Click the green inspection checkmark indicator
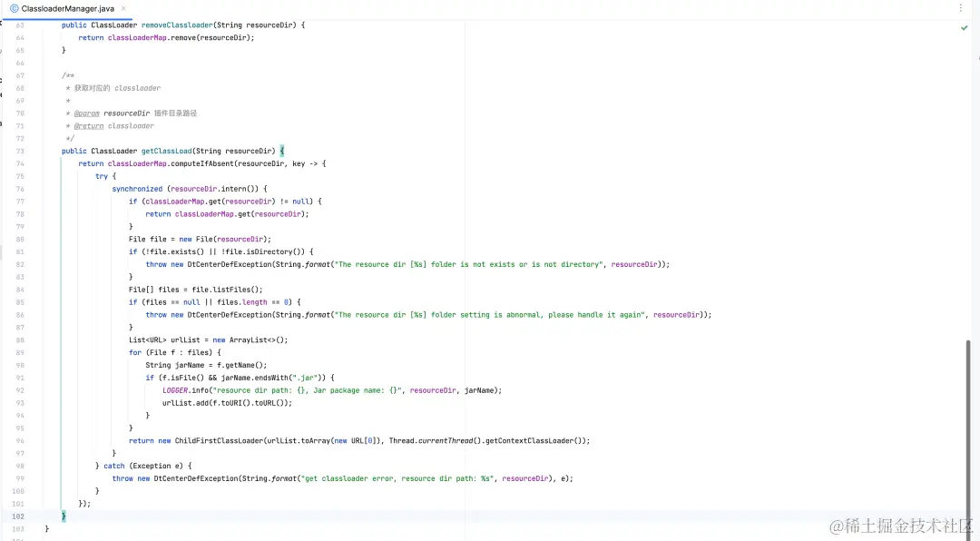The image size is (980, 541). [x=964, y=28]
